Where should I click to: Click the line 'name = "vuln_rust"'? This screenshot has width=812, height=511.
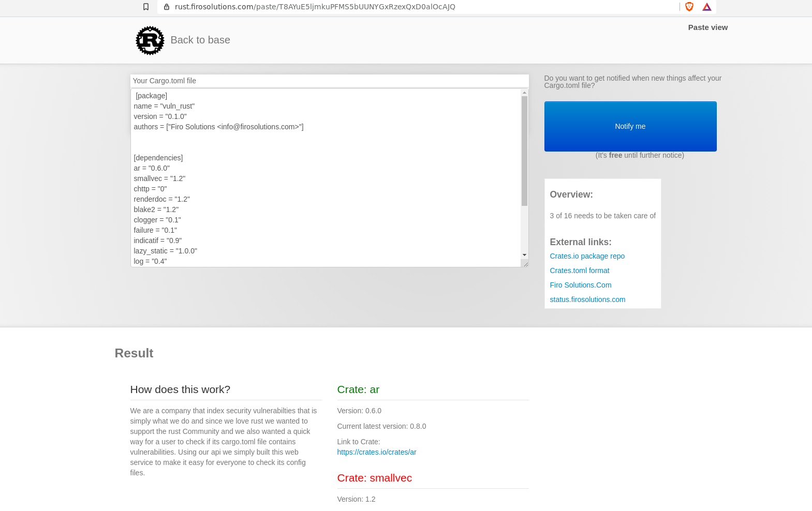click(164, 106)
